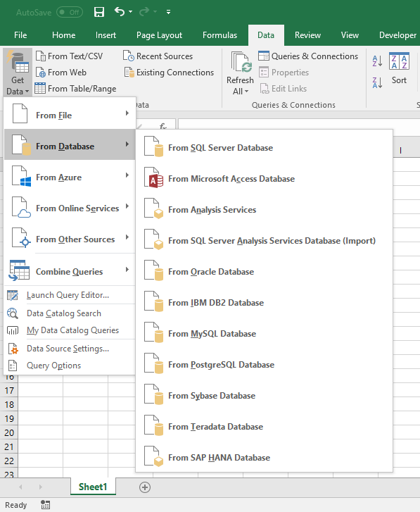The image size is (420, 512).
Task: Switch to the Insert tab
Action: (x=106, y=35)
